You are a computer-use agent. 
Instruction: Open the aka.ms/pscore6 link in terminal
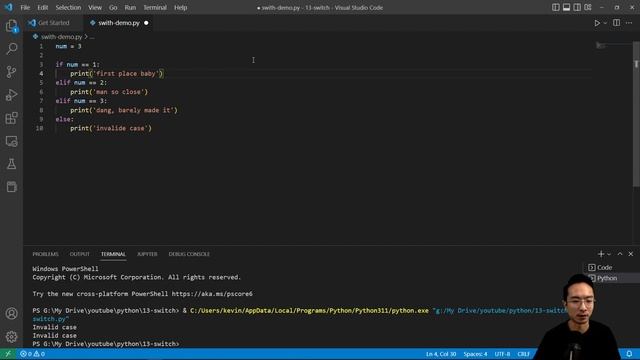point(212,294)
